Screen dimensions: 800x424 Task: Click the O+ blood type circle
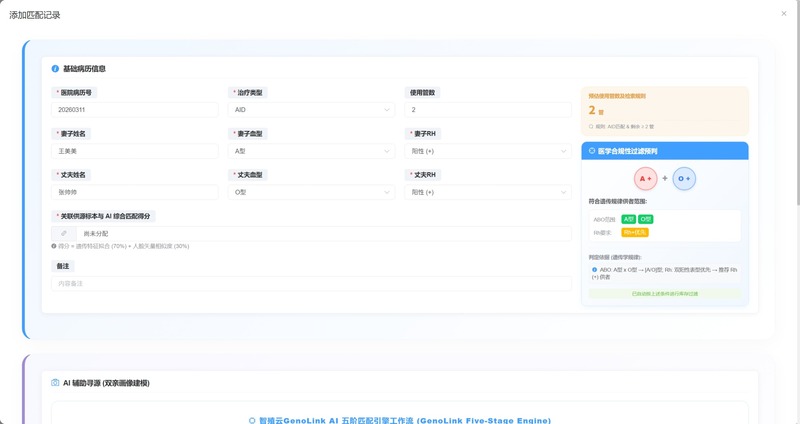[x=684, y=179]
